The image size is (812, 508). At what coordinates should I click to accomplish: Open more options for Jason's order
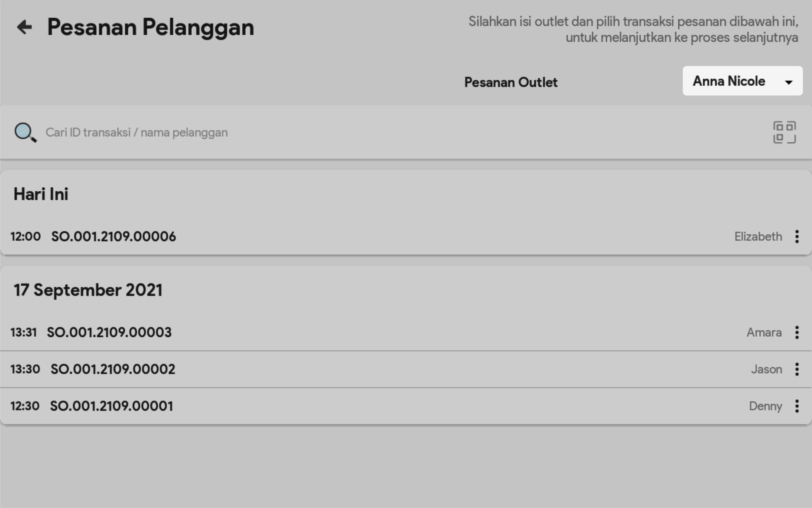tap(796, 369)
